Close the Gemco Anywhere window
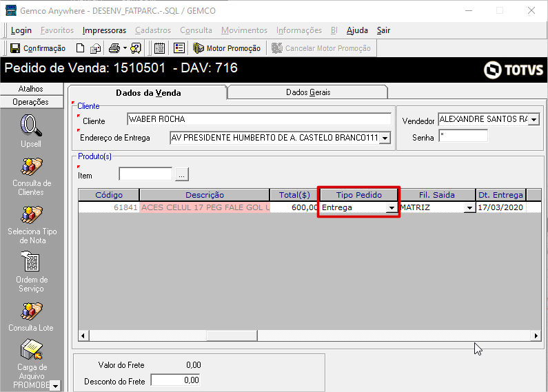Image resolution: width=548 pixels, height=392 pixels. (531, 10)
